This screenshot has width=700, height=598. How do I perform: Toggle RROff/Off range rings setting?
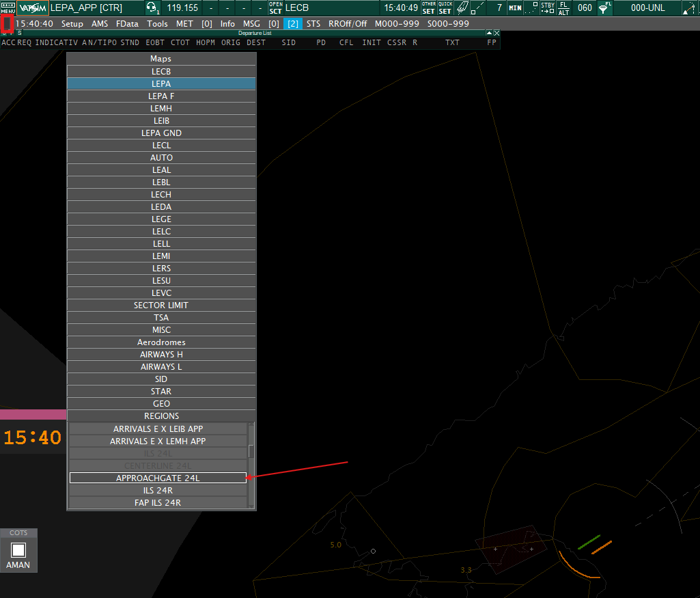[x=347, y=24]
